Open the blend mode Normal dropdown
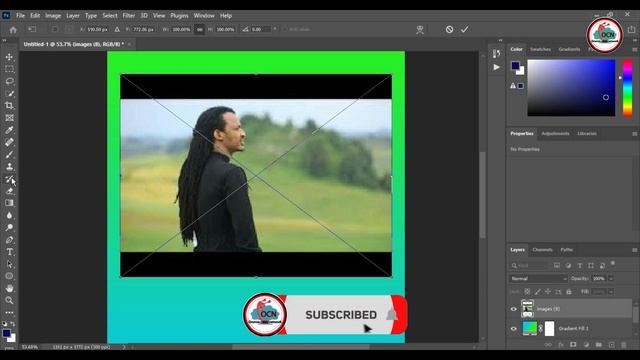 [x=538, y=278]
